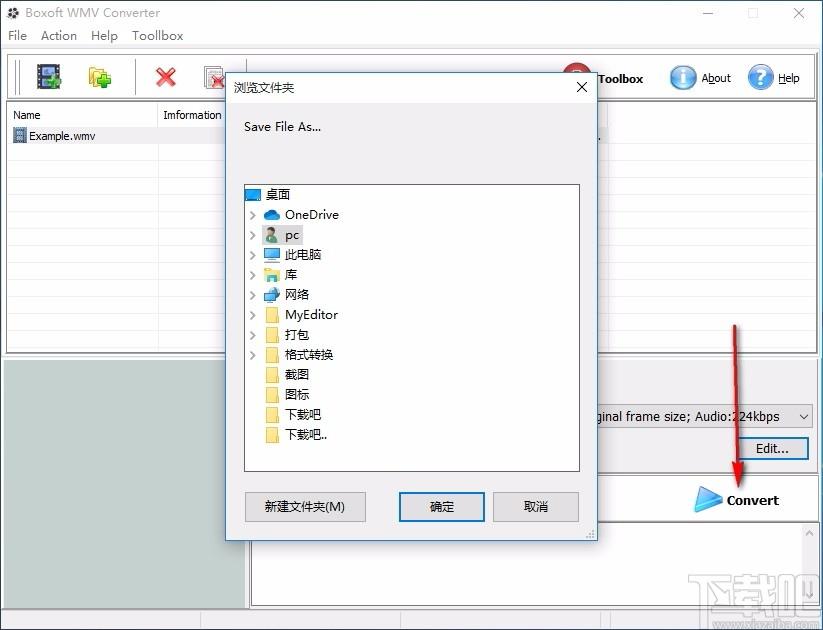The width and height of the screenshot is (823, 630).
Task: Click the log panel scroll up arrow
Action: pos(810,534)
